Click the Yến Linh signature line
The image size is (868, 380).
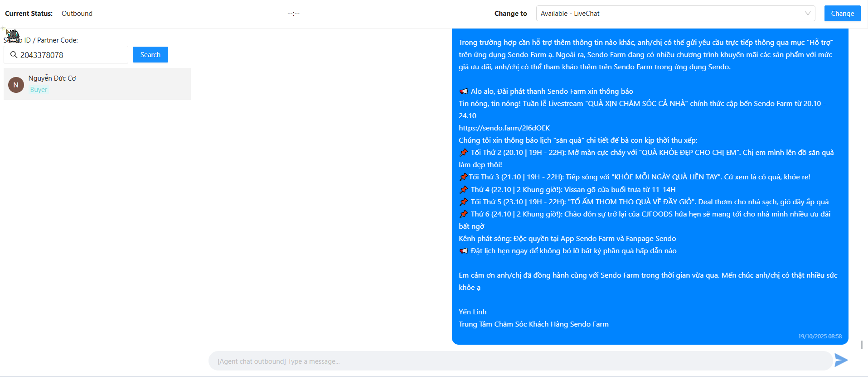click(x=472, y=312)
